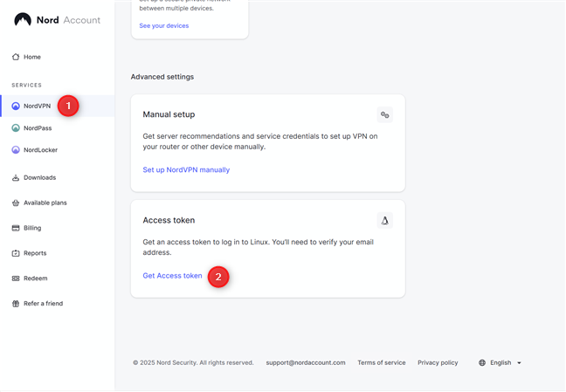Screen dimensions: 566x392
Task: Click the NordPass service icon
Action: point(16,128)
